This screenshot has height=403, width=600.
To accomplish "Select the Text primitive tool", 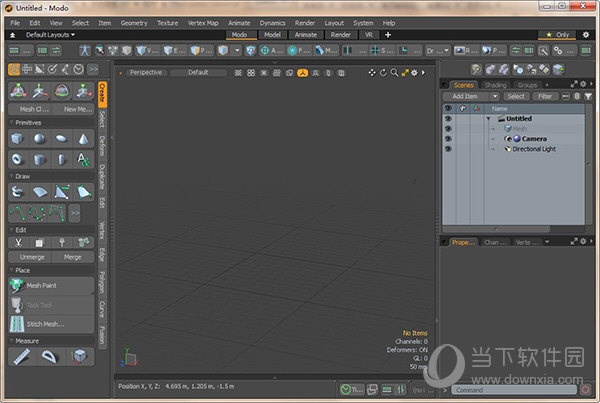I will point(83,159).
